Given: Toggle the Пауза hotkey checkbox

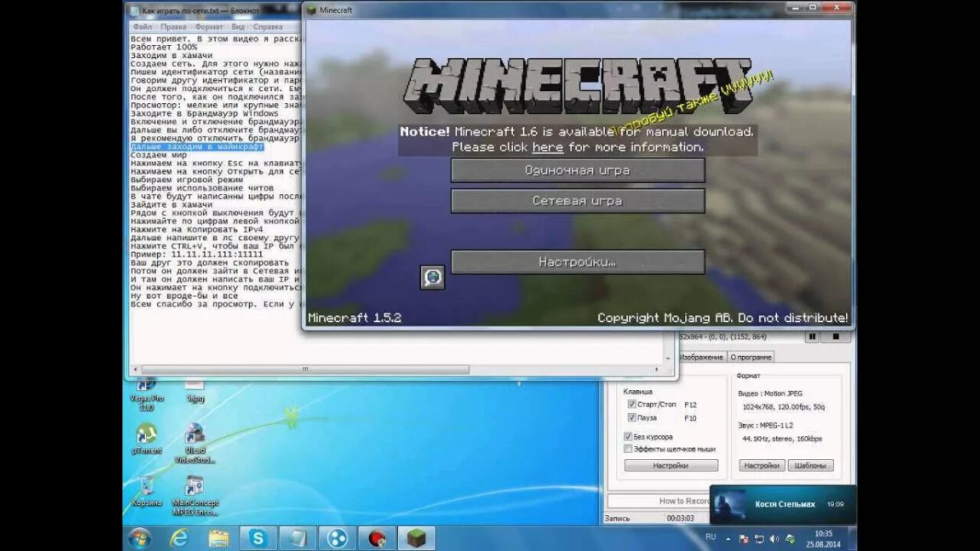Looking at the screenshot, I should pyautogui.click(x=632, y=418).
